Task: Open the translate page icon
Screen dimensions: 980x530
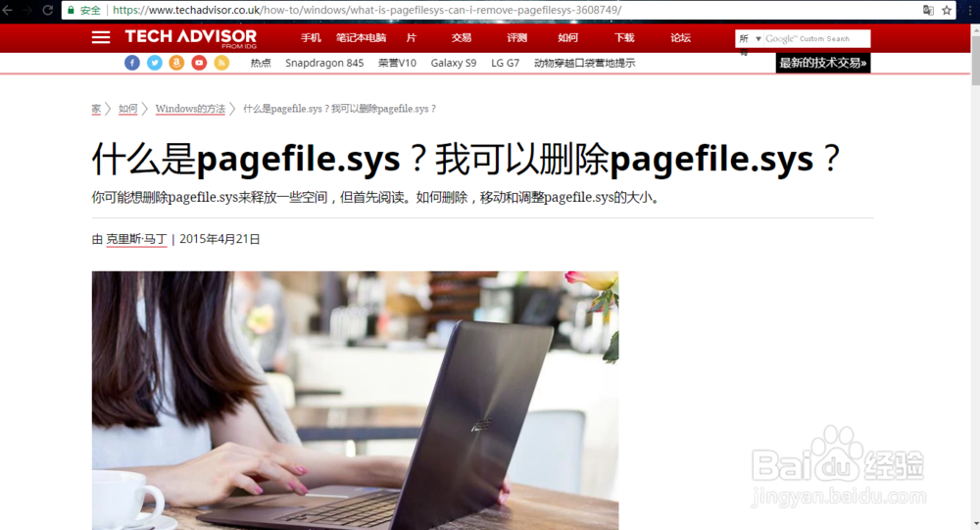Action: (x=928, y=10)
